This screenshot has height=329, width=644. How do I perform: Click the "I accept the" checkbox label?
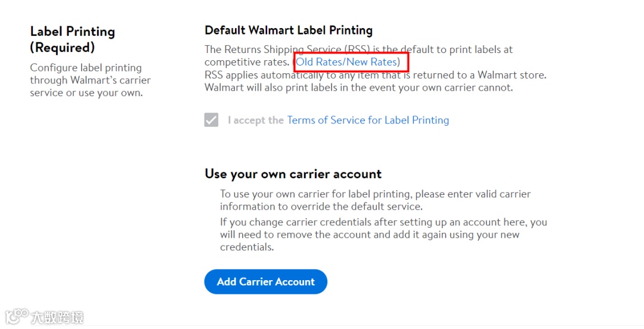(x=255, y=120)
